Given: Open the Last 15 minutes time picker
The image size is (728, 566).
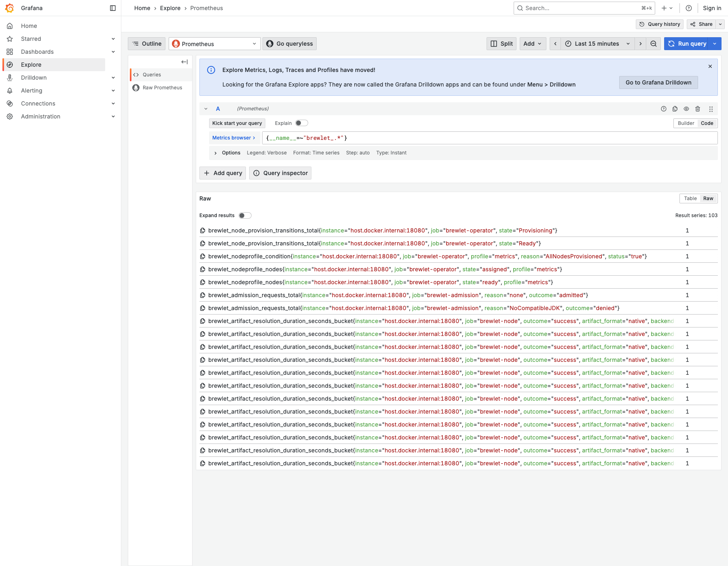Looking at the screenshot, I should tap(598, 44).
